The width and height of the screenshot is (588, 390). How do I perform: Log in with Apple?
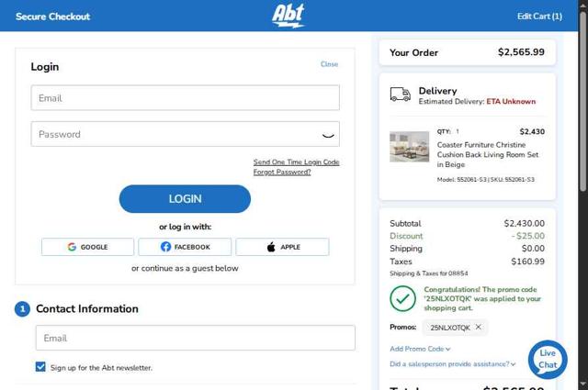[282, 247]
